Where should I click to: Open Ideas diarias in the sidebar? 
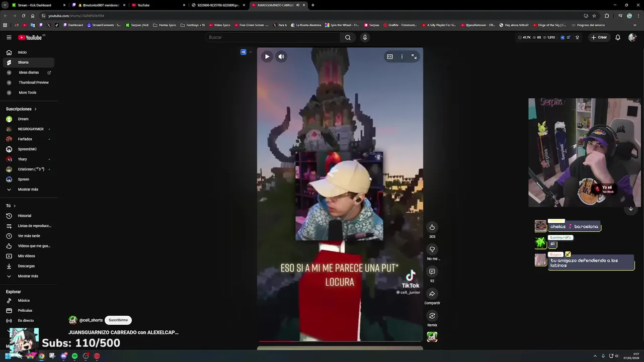28,72
